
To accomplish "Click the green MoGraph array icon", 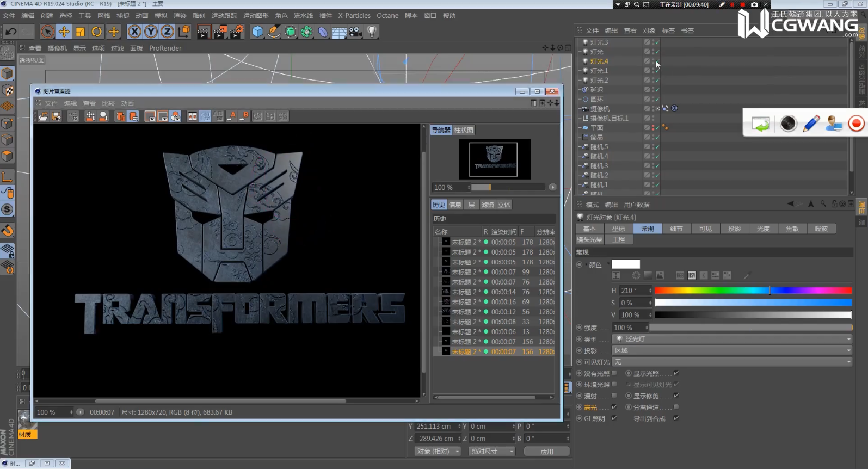I will (x=307, y=32).
